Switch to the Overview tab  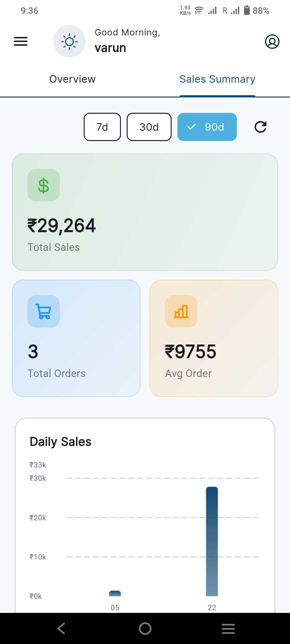click(x=73, y=79)
